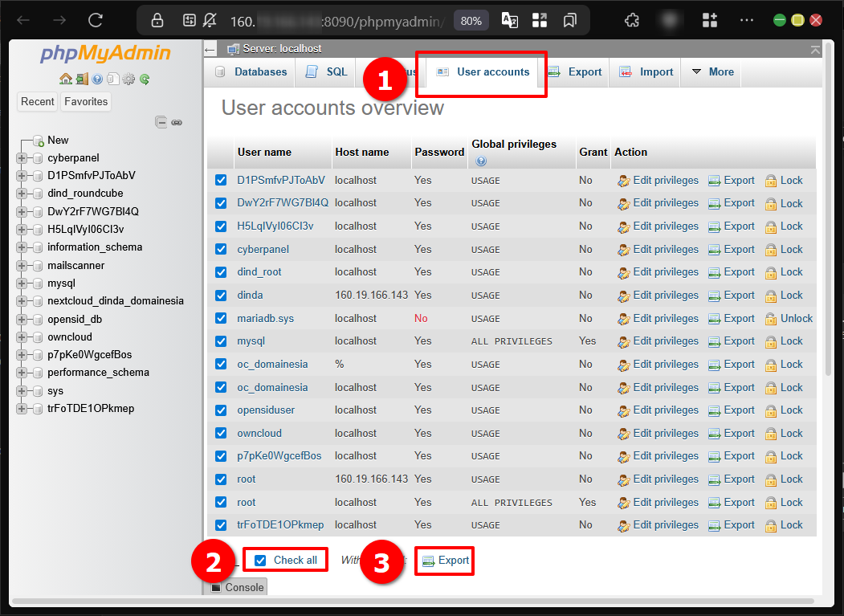The height and width of the screenshot is (616, 844).
Task: Click the Log out door icon
Action: click(82, 79)
